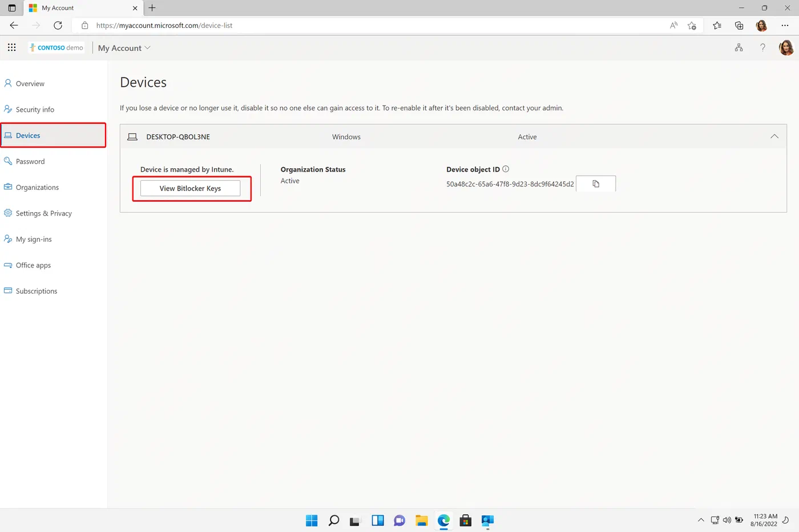Refresh the current browser page

[58, 25]
